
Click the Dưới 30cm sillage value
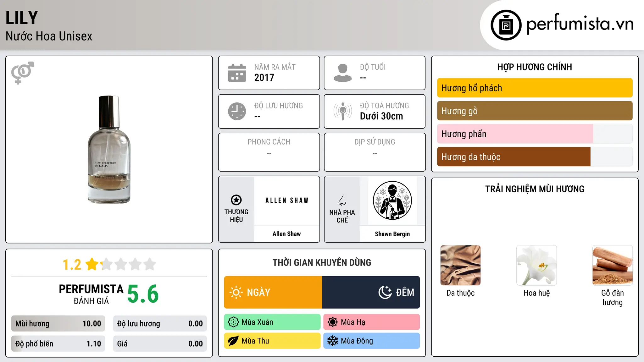click(381, 116)
